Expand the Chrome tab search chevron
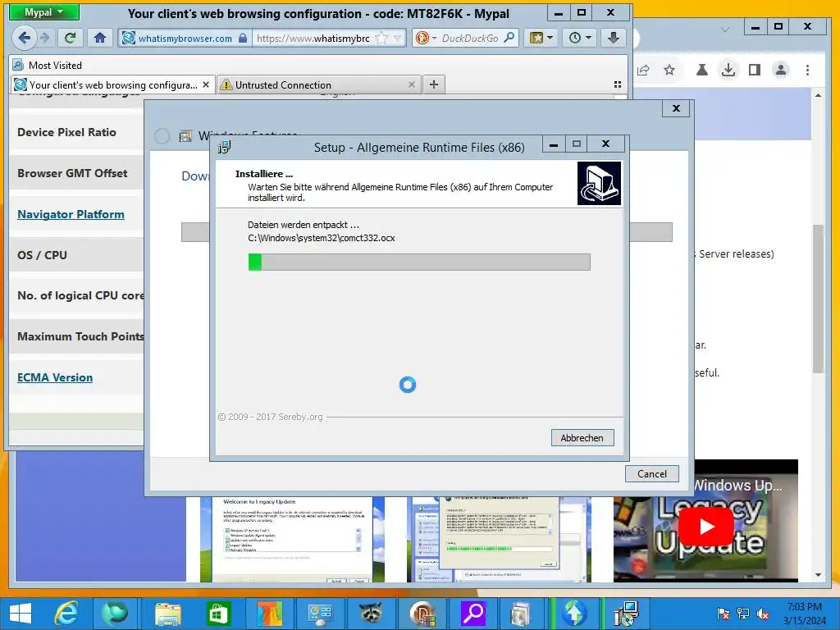The width and height of the screenshot is (840, 630). tap(725, 29)
